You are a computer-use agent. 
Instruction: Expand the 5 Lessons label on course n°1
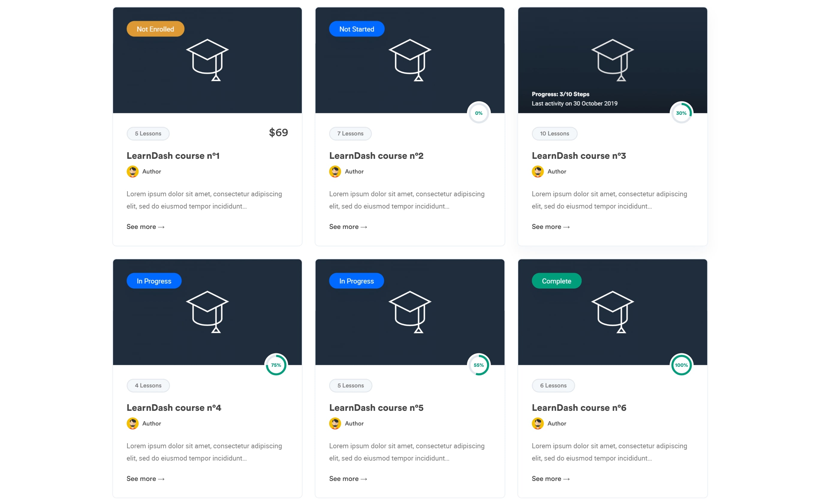tap(147, 133)
